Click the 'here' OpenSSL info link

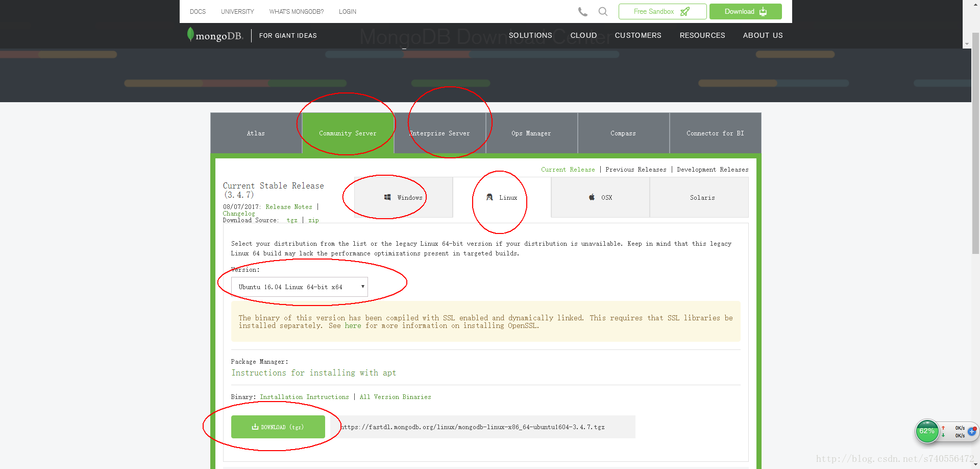coord(353,325)
